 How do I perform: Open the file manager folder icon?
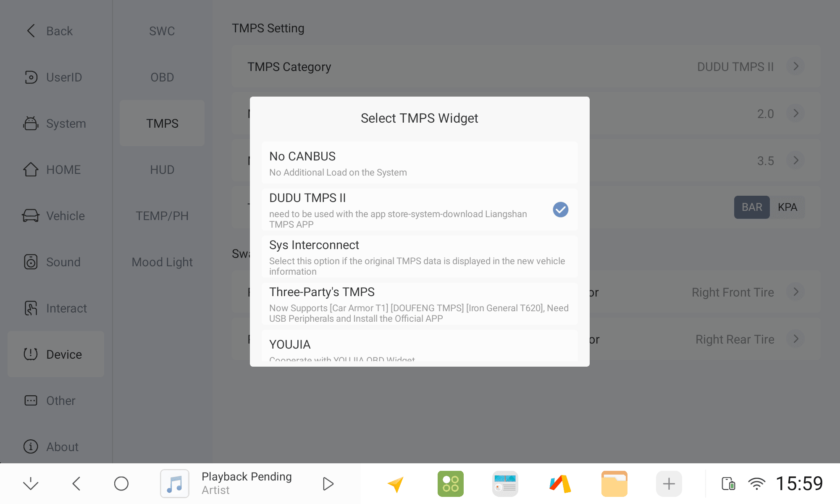pyautogui.click(x=614, y=484)
